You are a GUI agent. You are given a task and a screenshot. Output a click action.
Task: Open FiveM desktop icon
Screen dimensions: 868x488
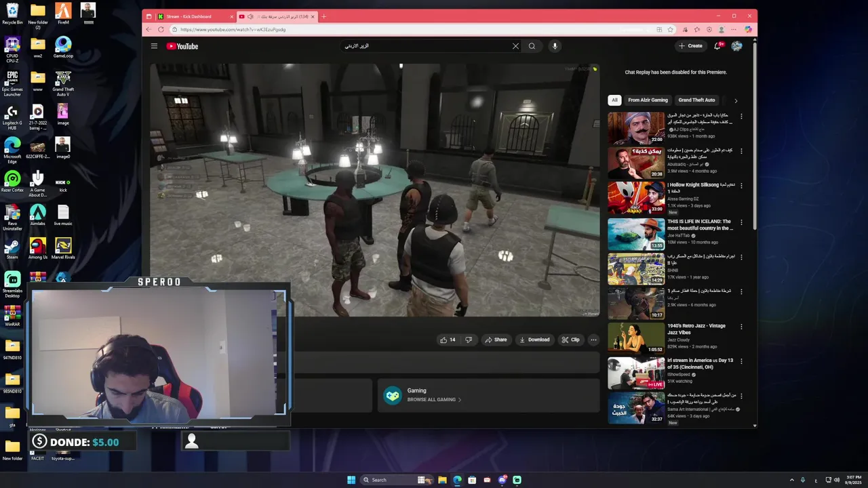(x=63, y=13)
